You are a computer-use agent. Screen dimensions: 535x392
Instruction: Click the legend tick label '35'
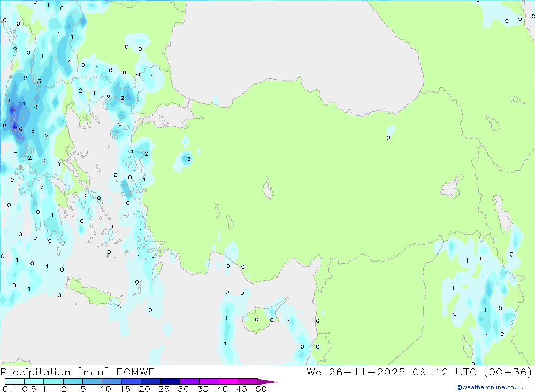tap(203, 389)
